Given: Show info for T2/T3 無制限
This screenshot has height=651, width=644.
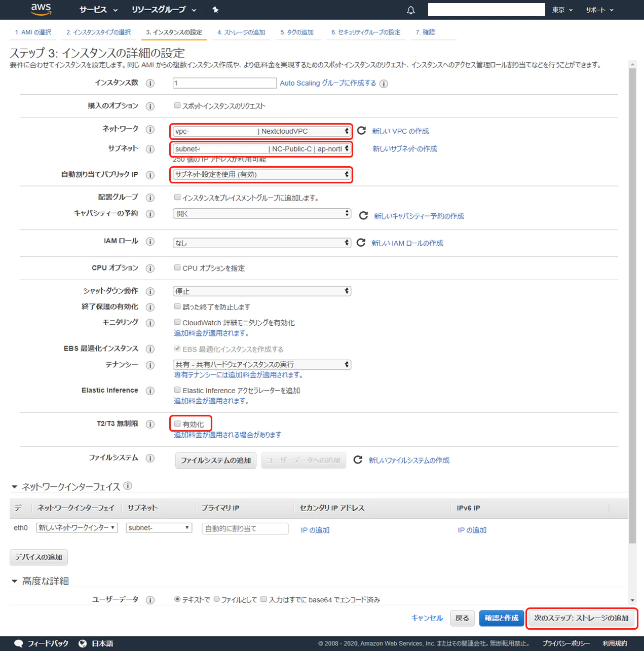Looking at the screenshot, I should click(150, 424).
